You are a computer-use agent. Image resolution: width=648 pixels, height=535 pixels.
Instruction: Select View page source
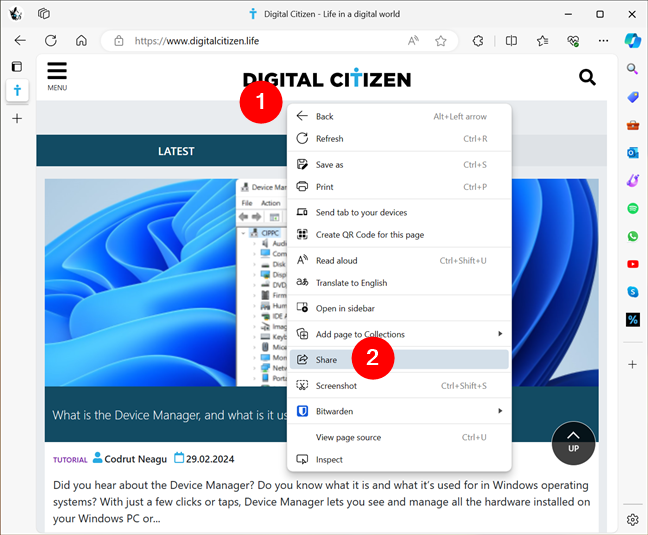399,437
